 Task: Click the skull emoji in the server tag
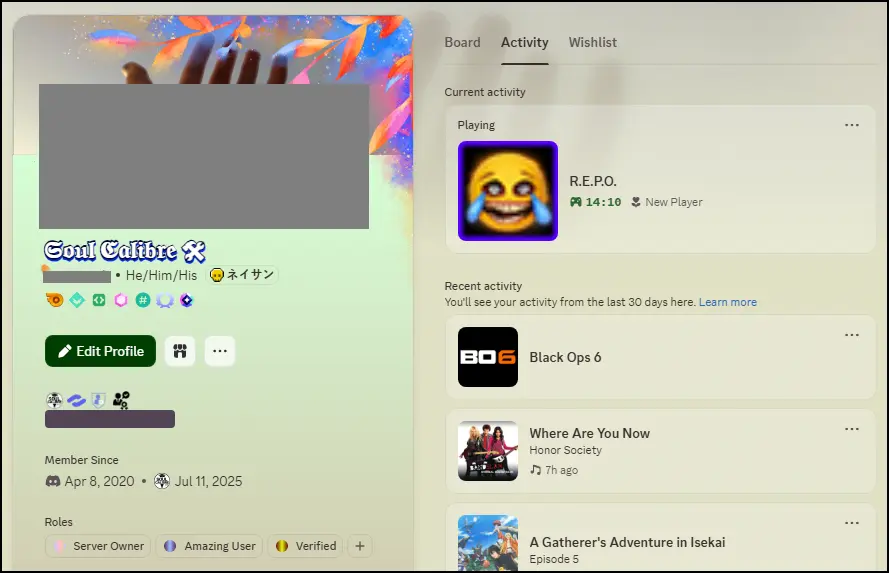[x=217, y=275]
